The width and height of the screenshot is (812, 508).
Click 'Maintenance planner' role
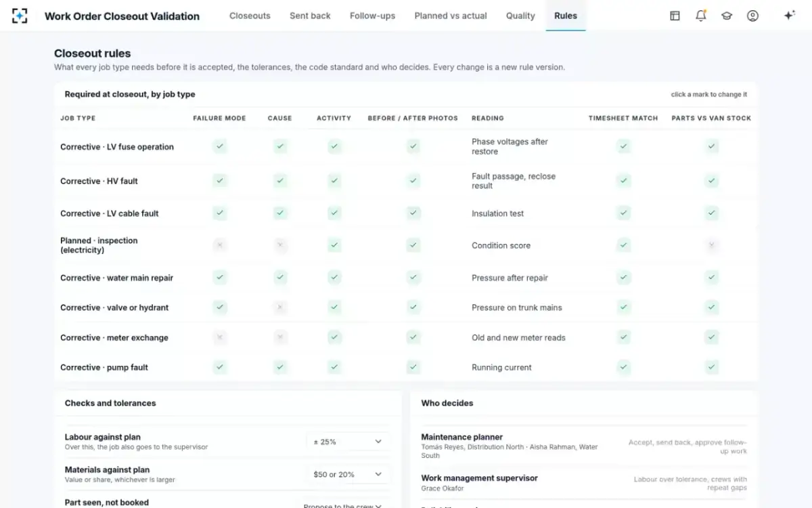(x=462, y=437)
